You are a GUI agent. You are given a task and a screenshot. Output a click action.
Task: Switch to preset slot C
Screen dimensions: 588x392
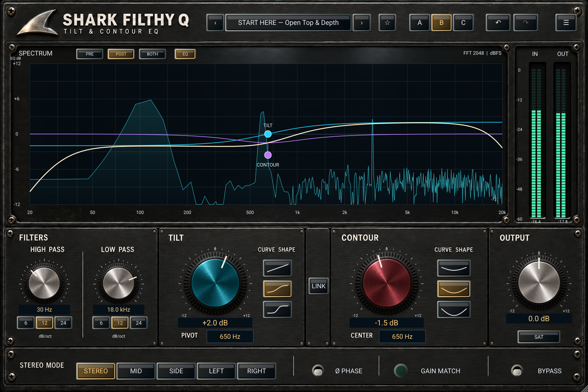click(463, 23)
